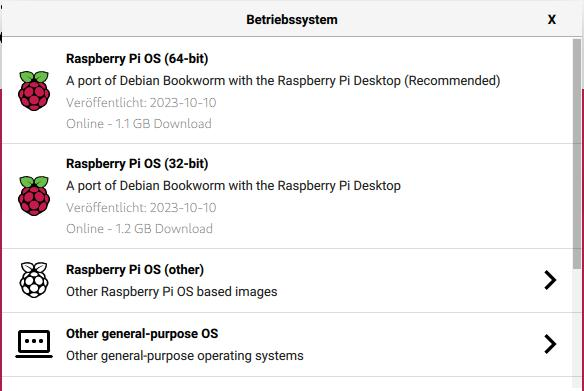Click 'Other general-purpose operating systems' text
The height and width of the screenshot is (391, 584).
(x=185, y=356)
